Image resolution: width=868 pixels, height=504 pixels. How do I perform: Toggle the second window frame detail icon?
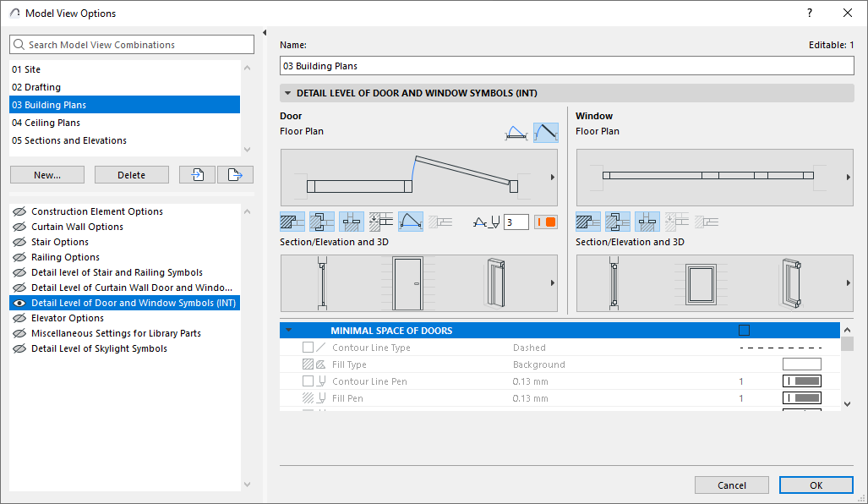pyautogui.click(x=617, y=222)
